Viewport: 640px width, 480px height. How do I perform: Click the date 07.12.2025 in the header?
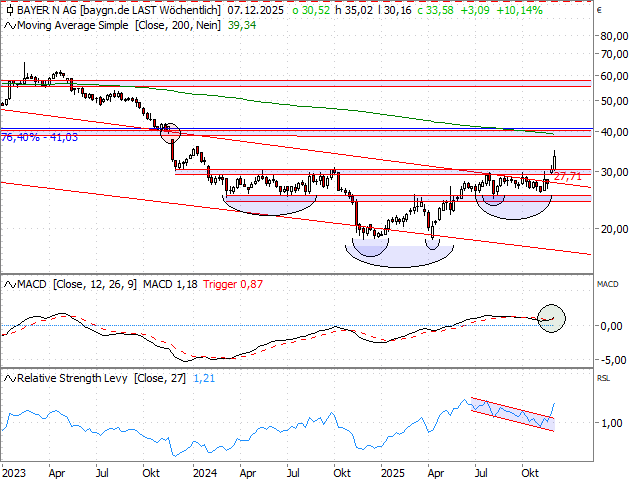[x=256, y=10]
